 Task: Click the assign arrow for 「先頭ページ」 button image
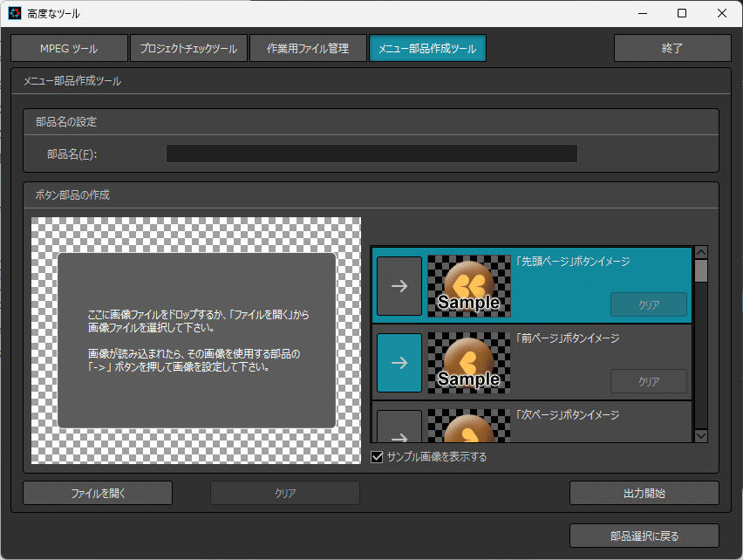399,285
